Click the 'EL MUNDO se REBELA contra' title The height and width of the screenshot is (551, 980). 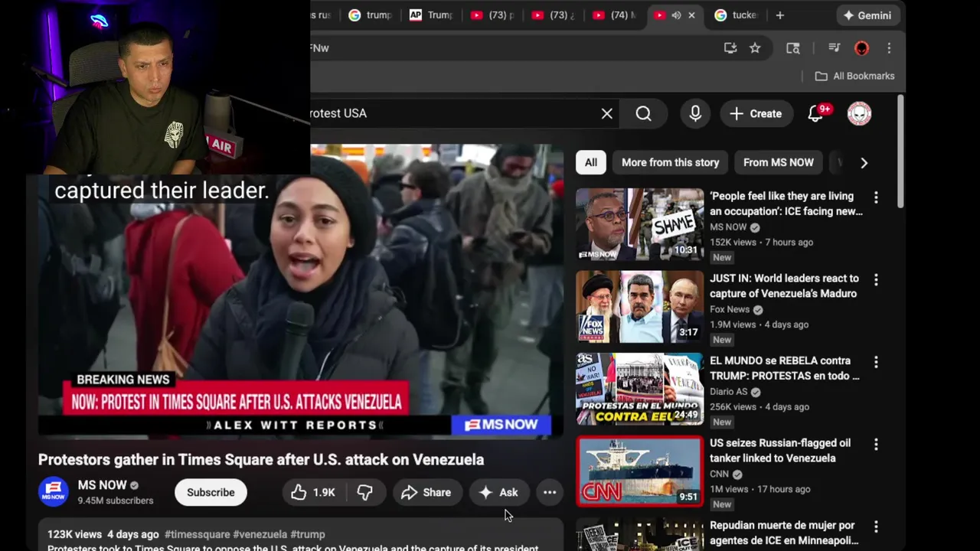(x=784, y=368)
